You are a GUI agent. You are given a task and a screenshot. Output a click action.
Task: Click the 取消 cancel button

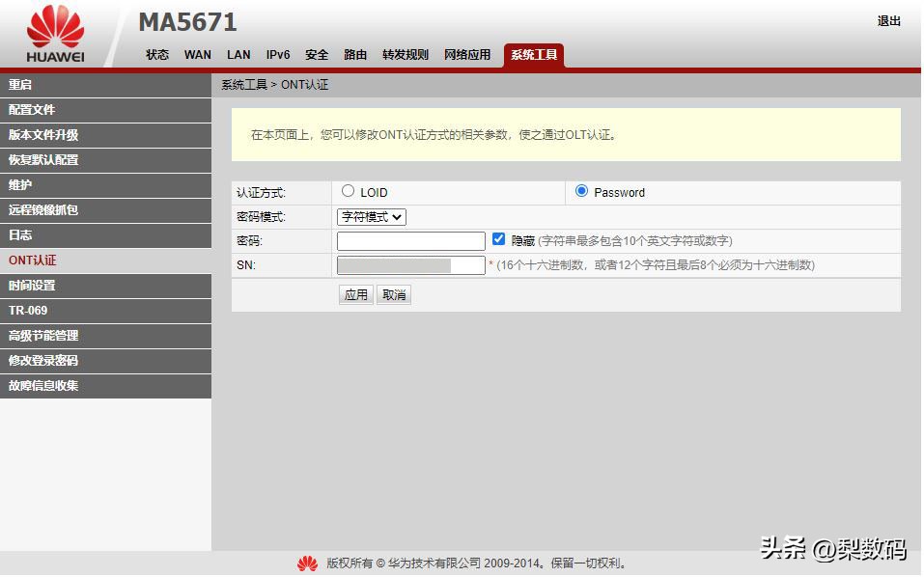pyautogui.click(x=393, y=294)
